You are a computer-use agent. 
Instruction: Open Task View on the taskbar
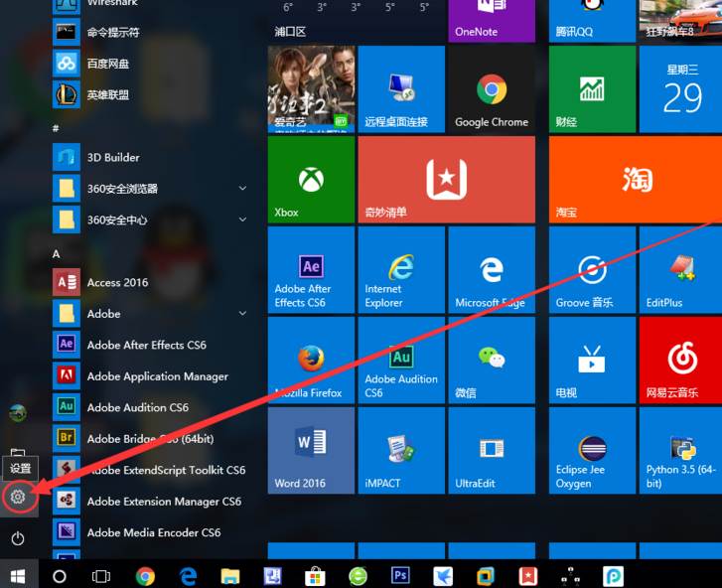point(101,576)
